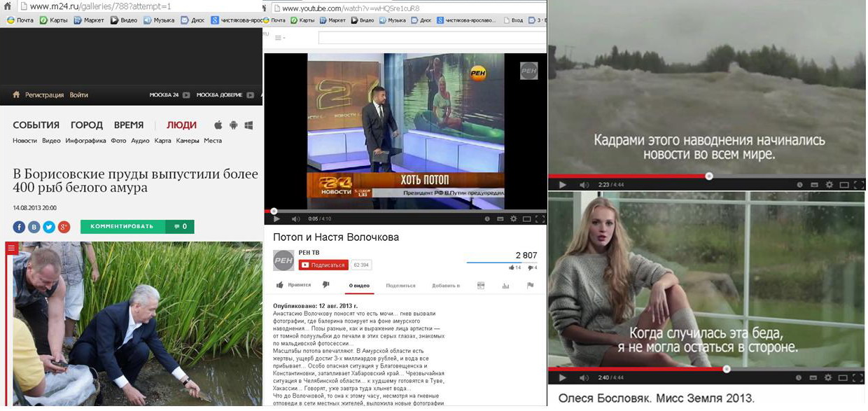Open the Android app icon on m24.ru

coord(233,125)
